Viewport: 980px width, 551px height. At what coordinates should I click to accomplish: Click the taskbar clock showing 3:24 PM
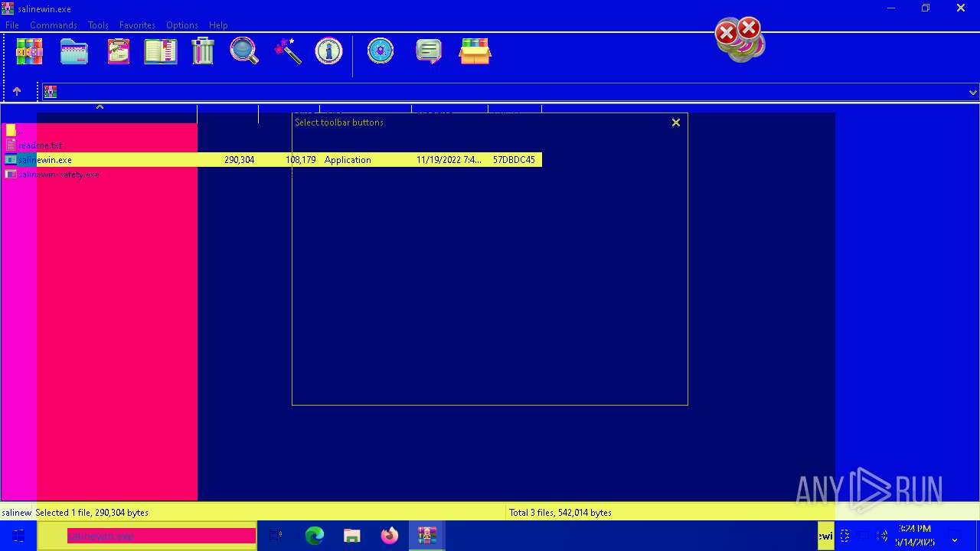point(915,536)
